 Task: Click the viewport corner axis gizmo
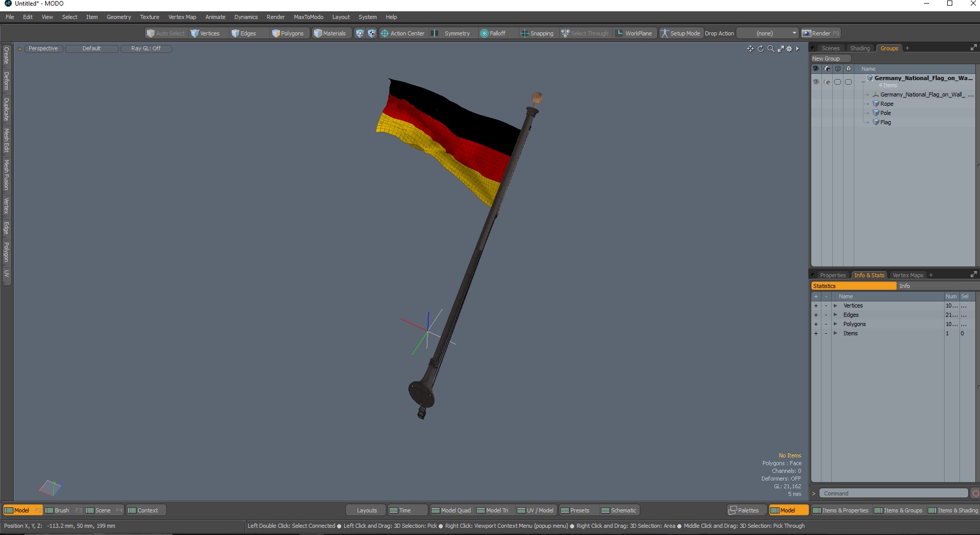coord(51,488)
